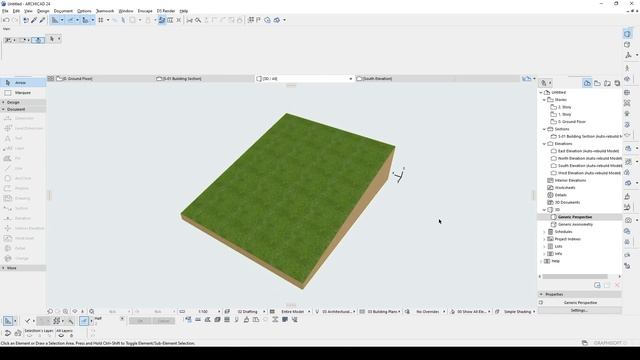Collapse the Elevations folder in Navigator
This screenshot has height=360, width=640.
point(544,144)
